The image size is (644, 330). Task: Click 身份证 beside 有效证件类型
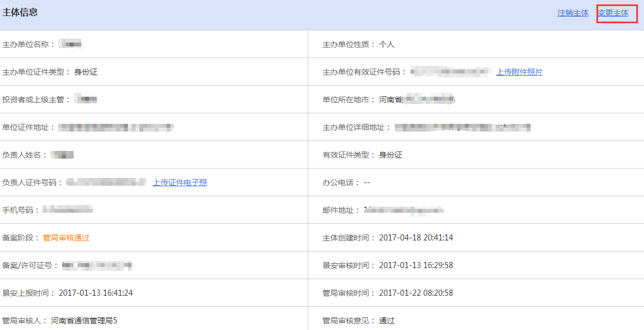click(x=391, y=155)
